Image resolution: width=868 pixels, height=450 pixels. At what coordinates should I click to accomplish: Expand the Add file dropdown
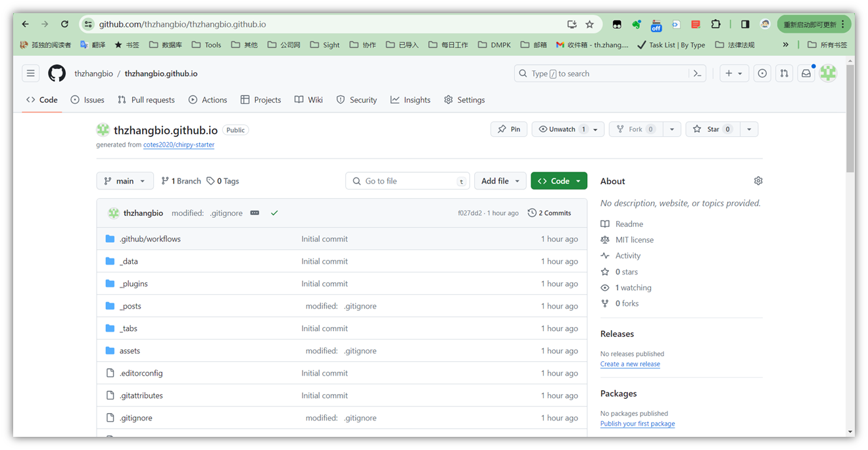click(500, 181)
